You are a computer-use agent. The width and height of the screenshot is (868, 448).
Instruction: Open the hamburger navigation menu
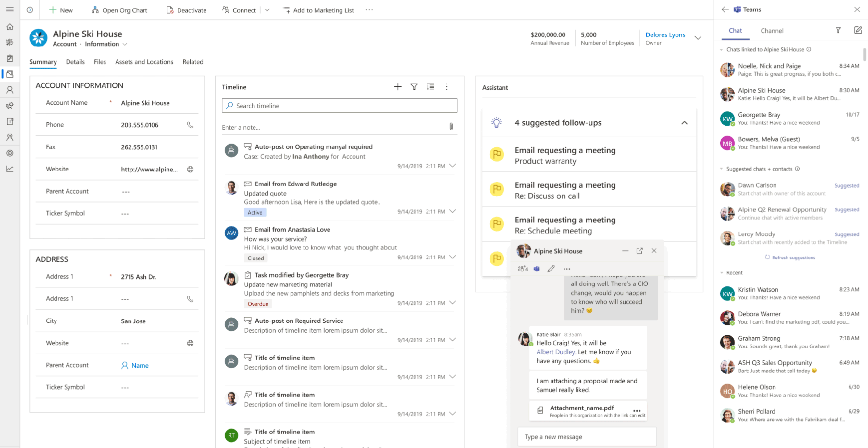coord(9,9)
